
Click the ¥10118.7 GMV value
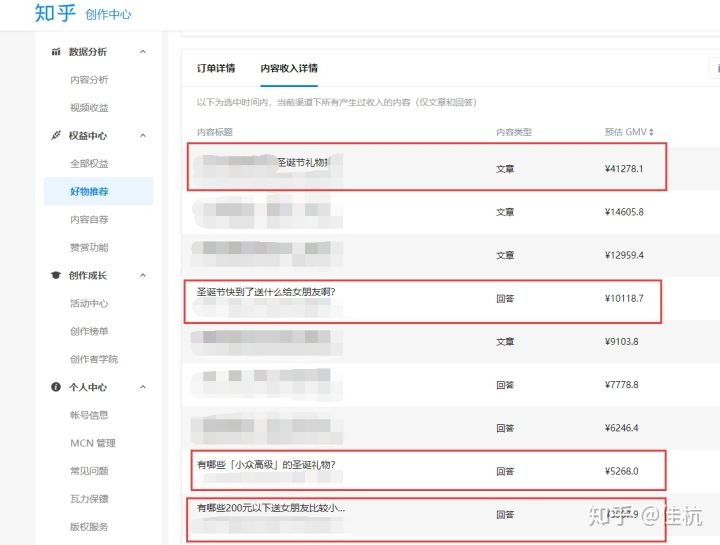[624, 298]
